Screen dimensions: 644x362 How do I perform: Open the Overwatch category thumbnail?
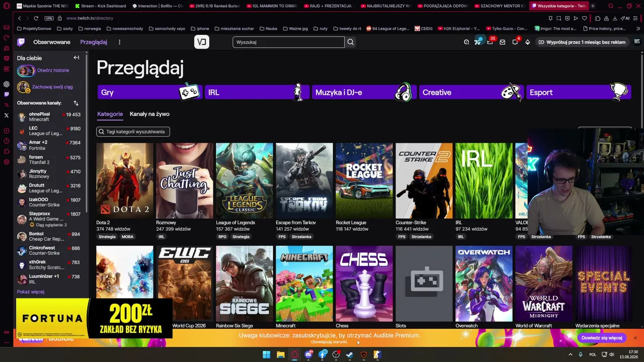tap(484, 284)
